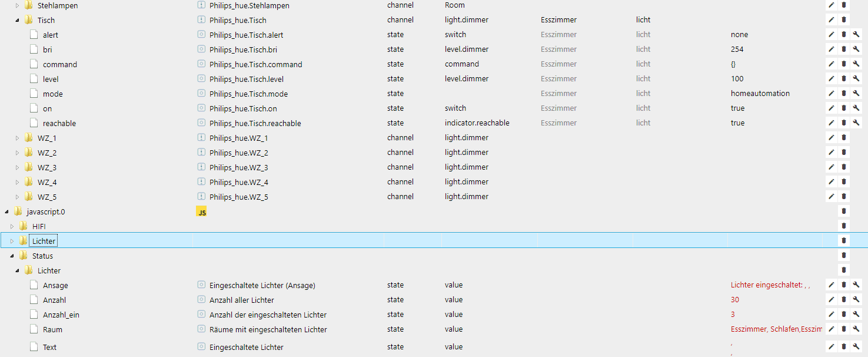This screenshot has width=868, height=357.
Task: Expand the WZ_3 channel node
Action: (17, 167)
